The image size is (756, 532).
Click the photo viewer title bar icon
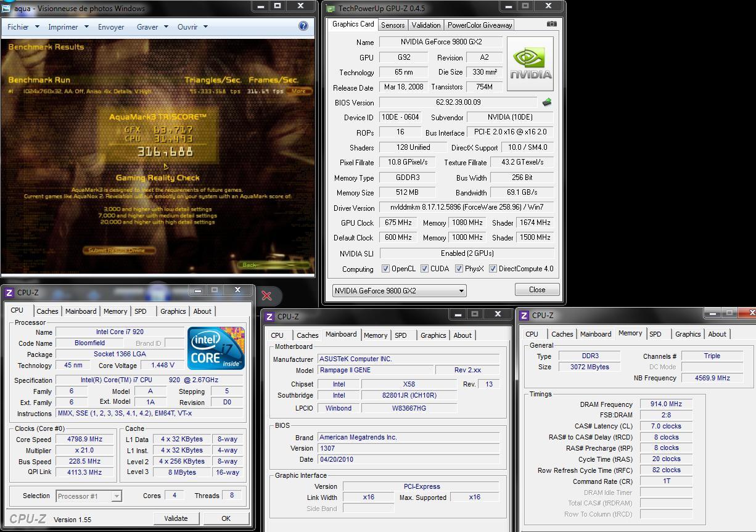point(6,9)
